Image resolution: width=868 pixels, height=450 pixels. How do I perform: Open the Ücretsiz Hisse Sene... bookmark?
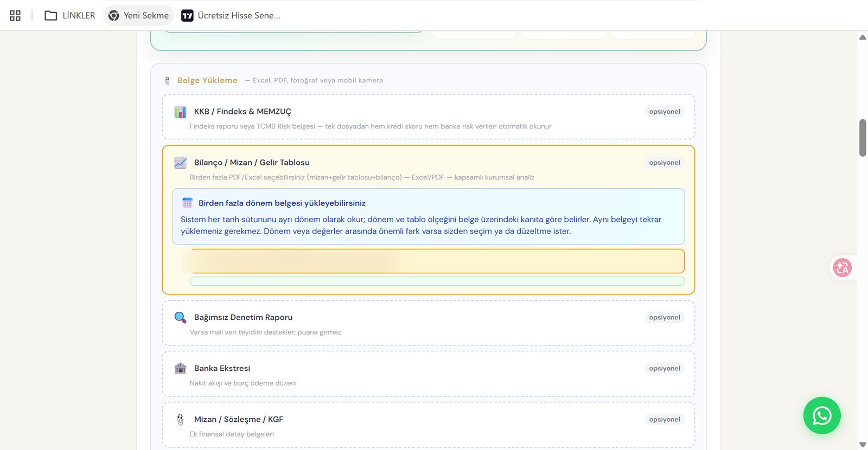(231, 16)
